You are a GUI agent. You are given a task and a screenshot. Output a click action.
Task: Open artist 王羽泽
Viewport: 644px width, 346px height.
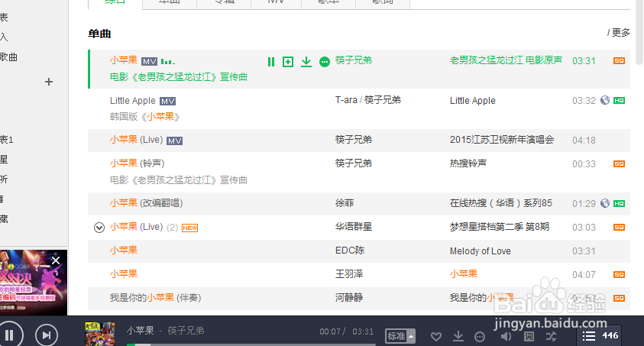coord(349,274)
